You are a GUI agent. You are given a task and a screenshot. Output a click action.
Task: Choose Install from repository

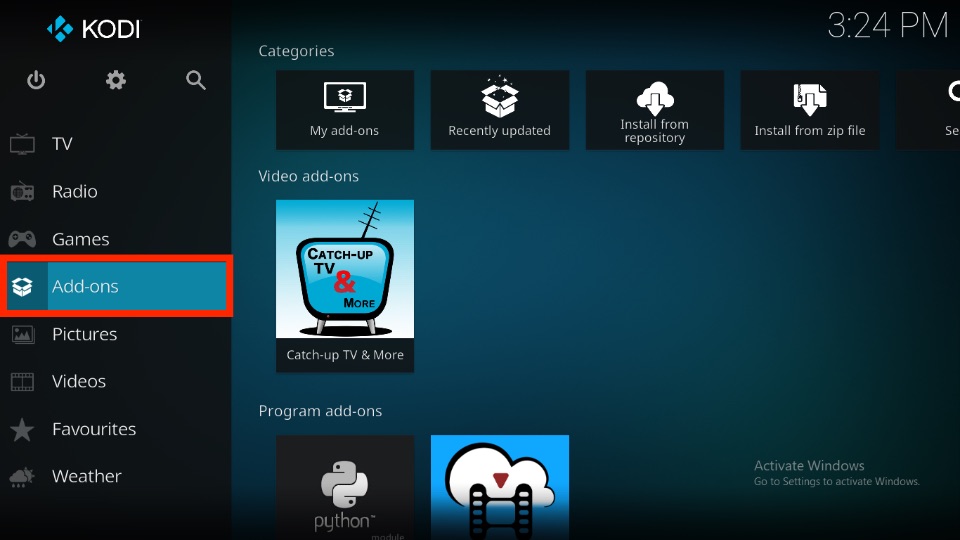tap(654, 110)
